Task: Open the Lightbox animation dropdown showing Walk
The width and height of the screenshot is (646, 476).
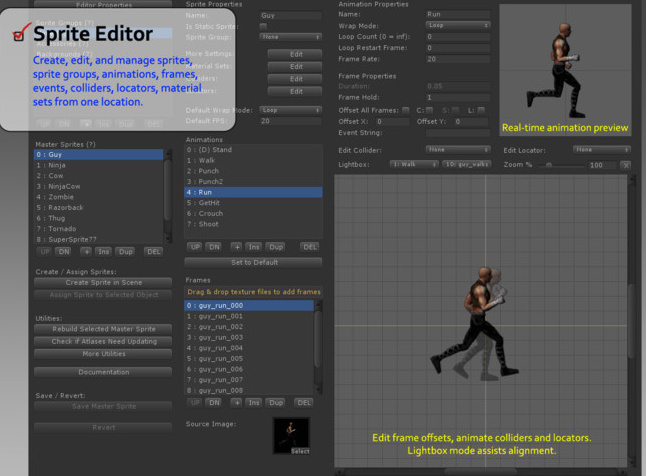Action: click(414, 164)
